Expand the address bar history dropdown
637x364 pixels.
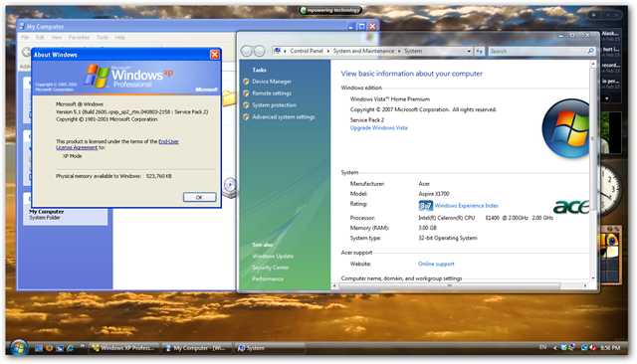(469, 51)
